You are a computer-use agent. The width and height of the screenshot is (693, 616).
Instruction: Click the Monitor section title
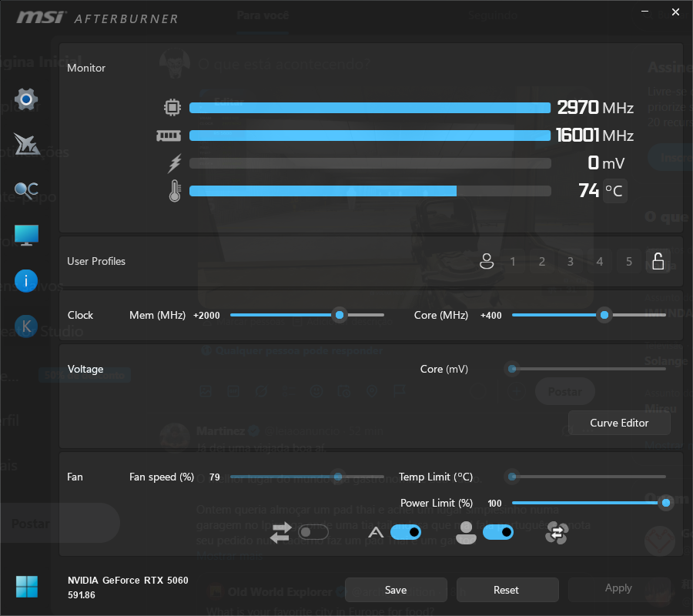tap(86, 68)
